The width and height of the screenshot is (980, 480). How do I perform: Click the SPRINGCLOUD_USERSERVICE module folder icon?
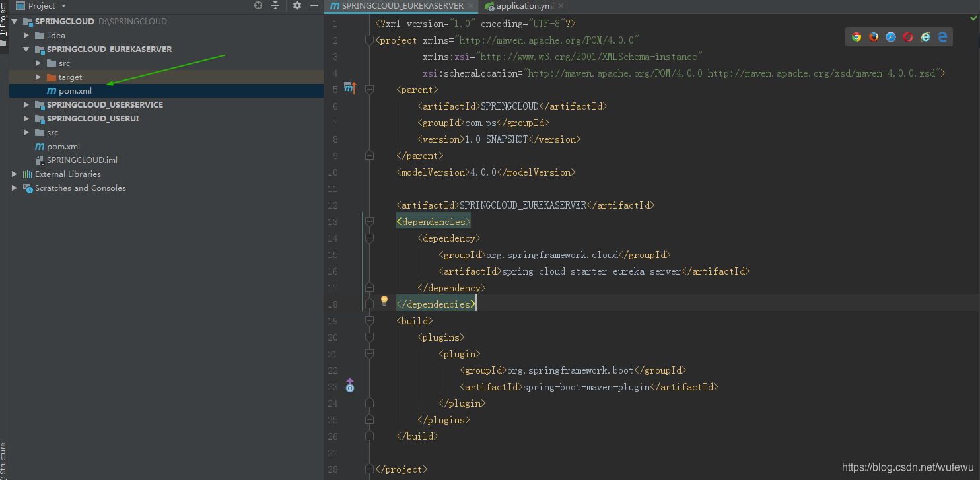click(x=40, y=105)
